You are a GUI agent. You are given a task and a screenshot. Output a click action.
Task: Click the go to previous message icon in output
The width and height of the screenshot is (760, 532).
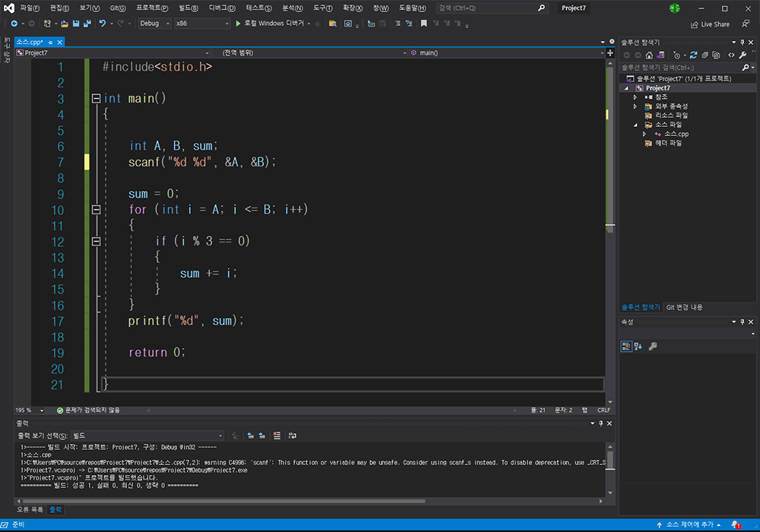[251, 435]
